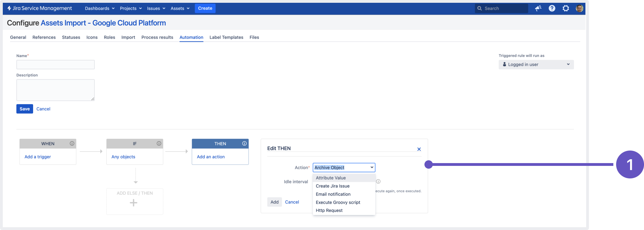Switch to the Icons tab
The width and height of the screenshot is (644, 230).
point(92,37)
